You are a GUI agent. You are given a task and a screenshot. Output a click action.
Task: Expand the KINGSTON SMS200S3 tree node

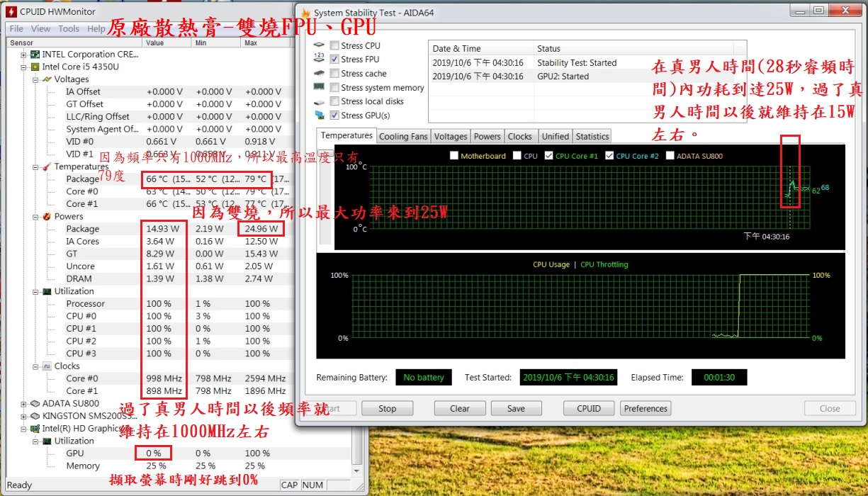point(24,416)
